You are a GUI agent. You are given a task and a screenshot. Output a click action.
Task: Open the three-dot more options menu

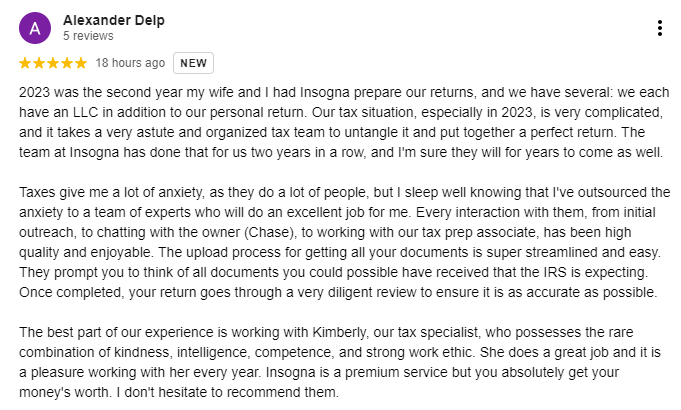pos(659,28)
